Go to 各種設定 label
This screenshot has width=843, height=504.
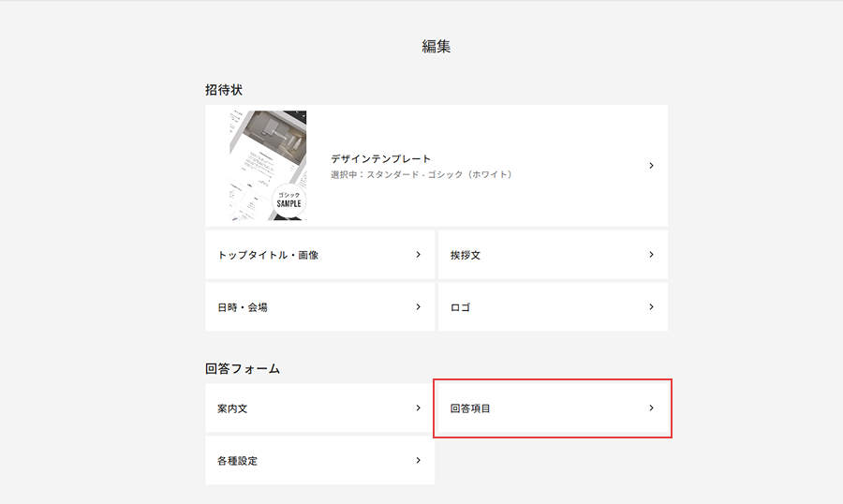(x=237, y=462)
